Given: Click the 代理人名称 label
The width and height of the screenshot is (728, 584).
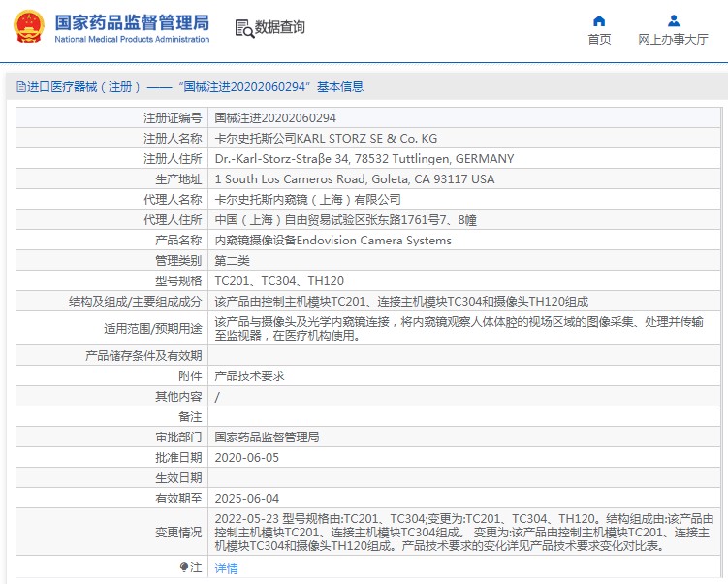Looking at the screenshot, I should click(173, 200).
